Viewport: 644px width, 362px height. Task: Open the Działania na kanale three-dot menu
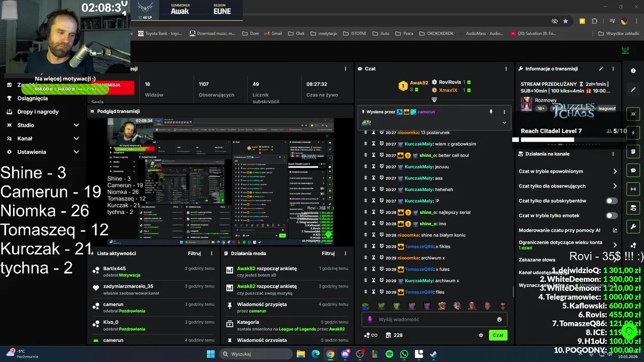[613, 154]
